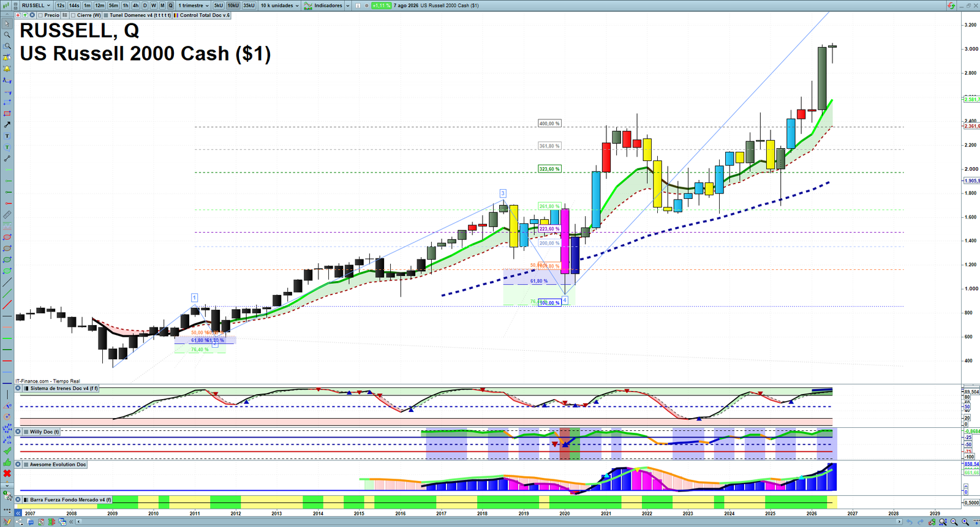Select the red rectangle drawing tool
Viewport: 980px width, 527px height.
pyautogui.click(x=7, y=113)
